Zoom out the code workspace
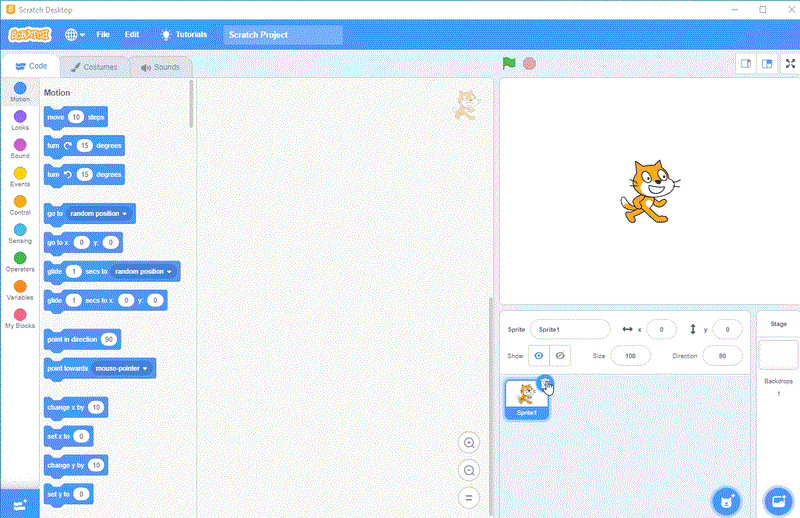 pos(469,471)
